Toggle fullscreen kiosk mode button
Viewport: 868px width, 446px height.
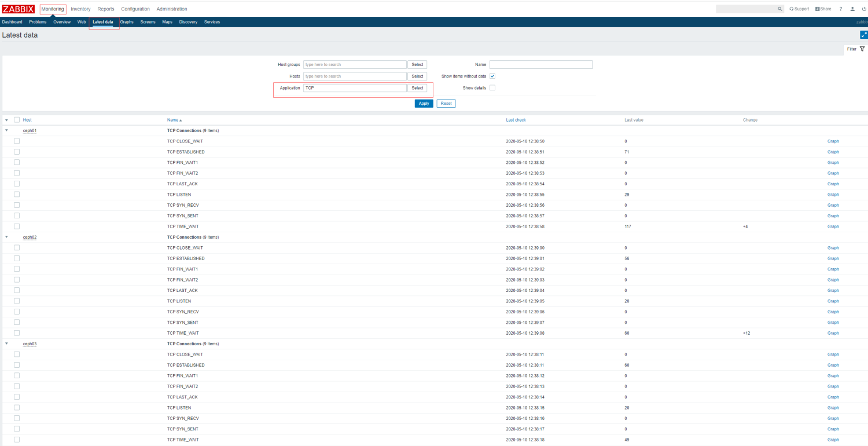(864, 35)
